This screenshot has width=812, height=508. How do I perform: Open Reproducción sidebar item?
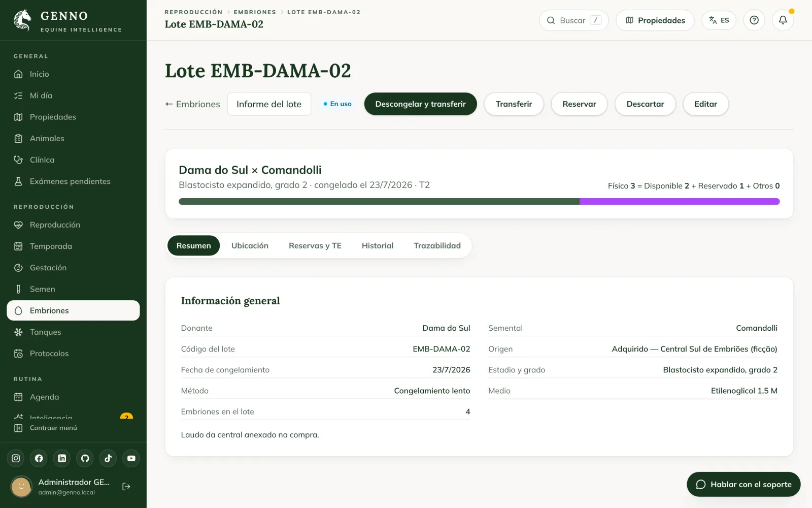[x=73, y=225]
